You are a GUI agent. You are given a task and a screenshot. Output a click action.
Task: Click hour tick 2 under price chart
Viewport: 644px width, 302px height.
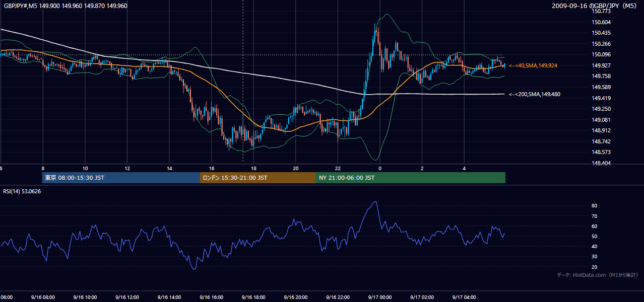click(422, 169)
